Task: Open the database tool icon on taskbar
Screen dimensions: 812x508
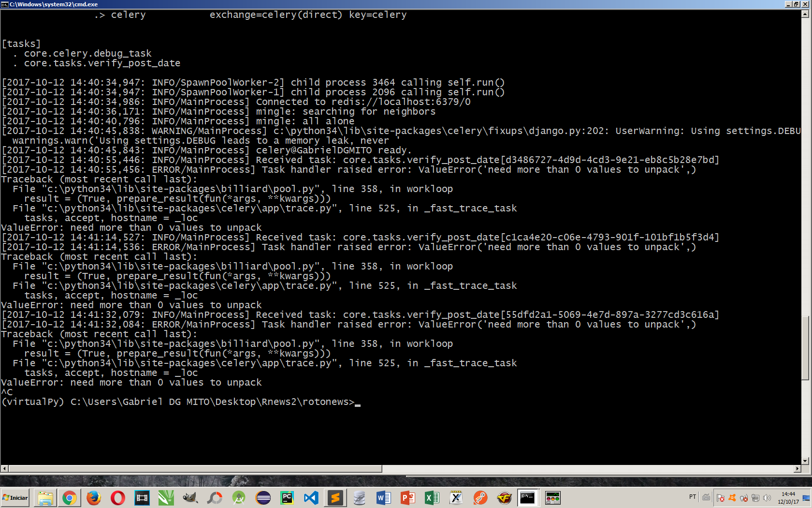Action: coord(360,498)
